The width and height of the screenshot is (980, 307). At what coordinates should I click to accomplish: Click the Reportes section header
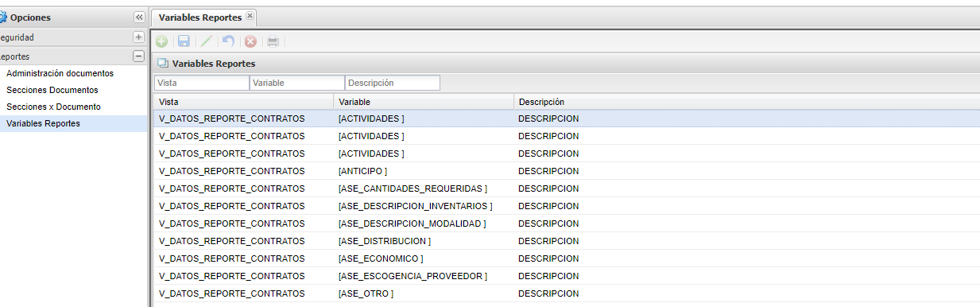[73, 56]
